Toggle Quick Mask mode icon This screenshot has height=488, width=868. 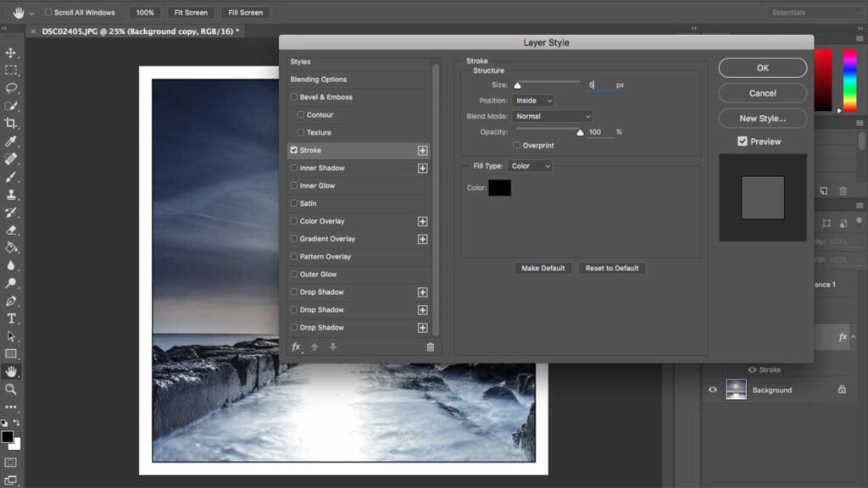pyautogui.click(x=10, y=463)
